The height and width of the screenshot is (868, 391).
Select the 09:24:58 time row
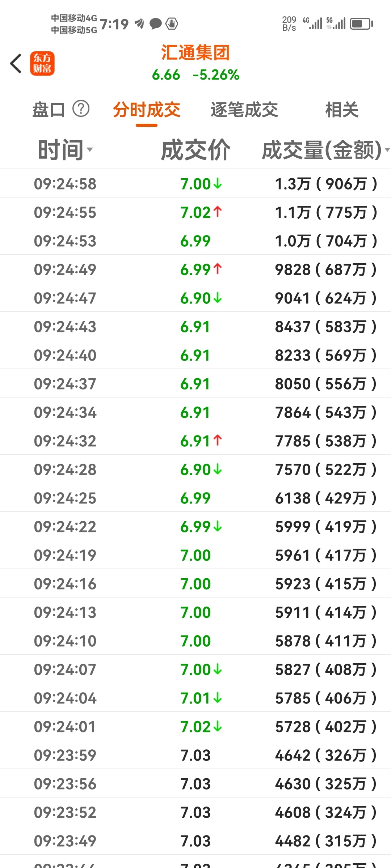point(195,183)
